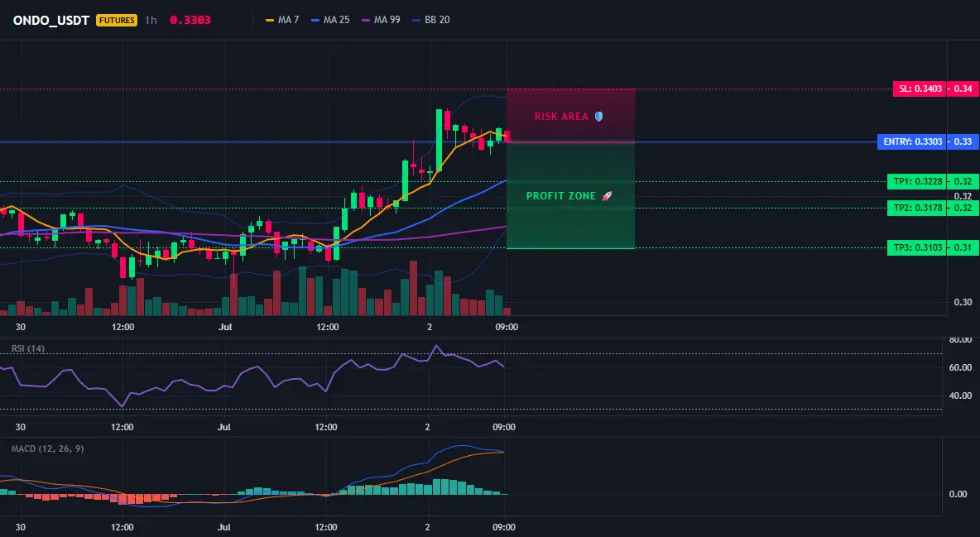Click the TP1: 0.3228 label
Screen dimensions: 980x537
click(x=917, y=182)
